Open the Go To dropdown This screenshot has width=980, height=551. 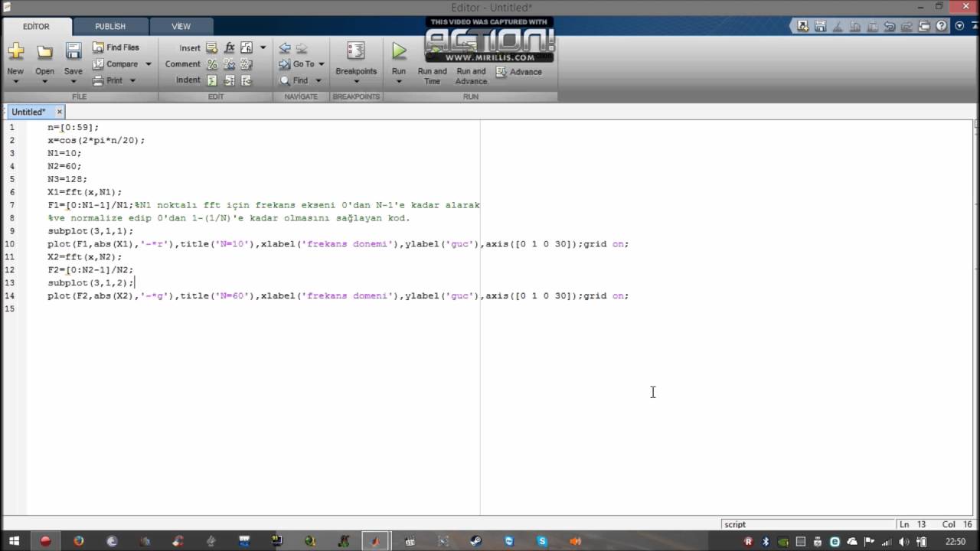pos(302,64)
